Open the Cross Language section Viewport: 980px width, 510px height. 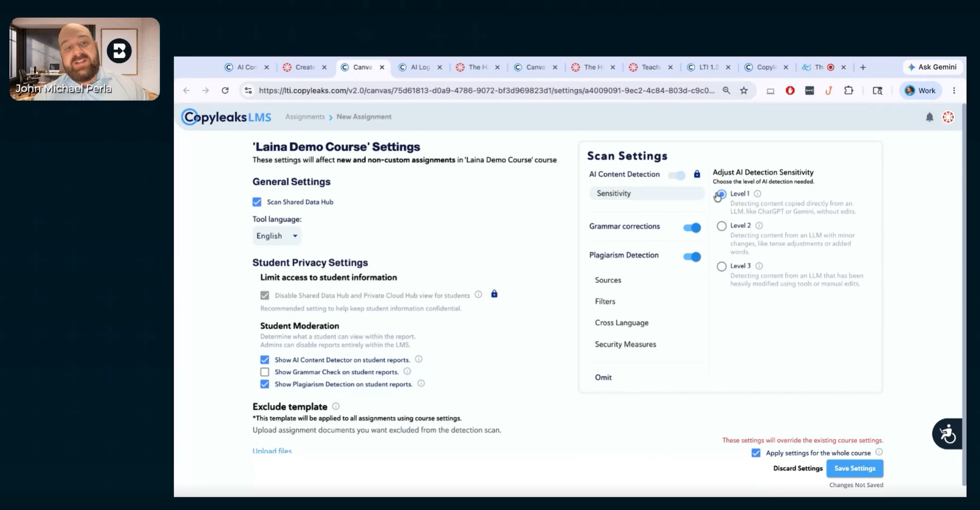pyautogui.click(x=621, y=323)
